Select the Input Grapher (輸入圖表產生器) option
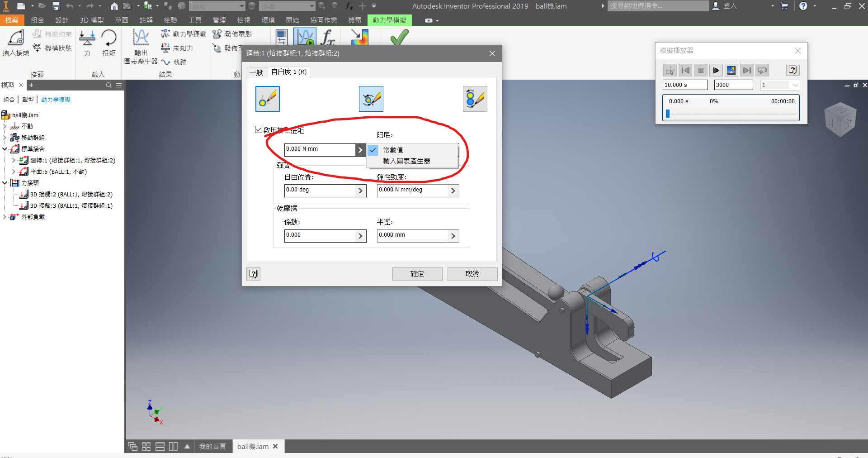The width and height of the screenshot is (868, 458). 412,161
